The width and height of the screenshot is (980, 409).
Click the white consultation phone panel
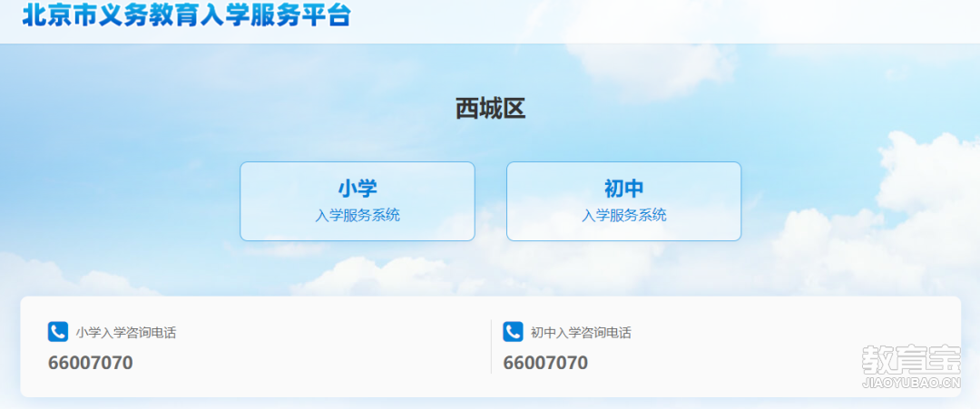tap(491, 346)
